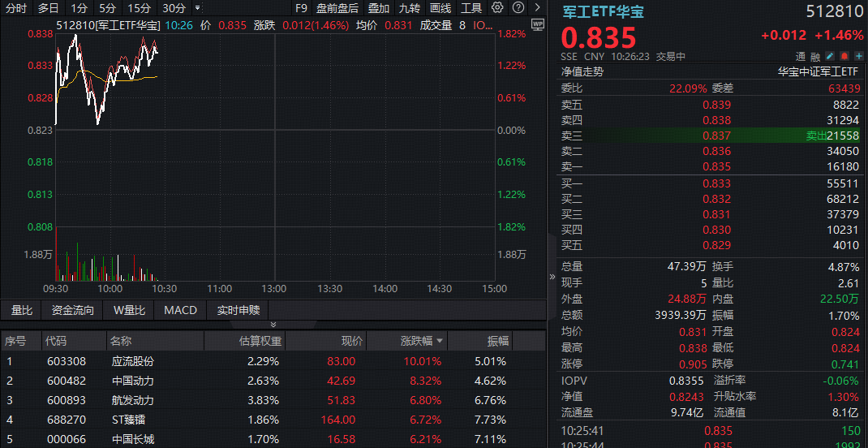
Task: Add stock using the plus icon
Action: tap(858, 56)
